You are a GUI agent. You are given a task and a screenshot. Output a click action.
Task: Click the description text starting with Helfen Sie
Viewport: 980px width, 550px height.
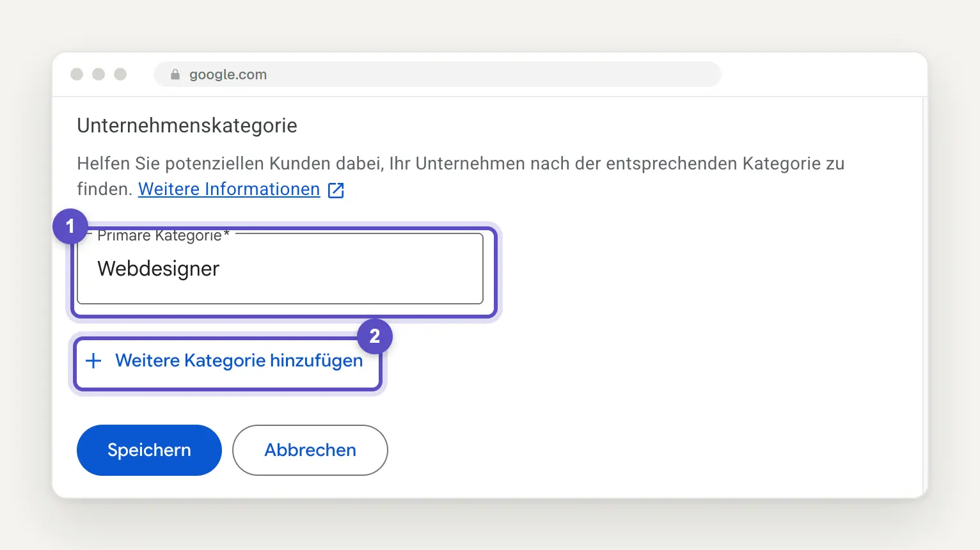point(461,177)
